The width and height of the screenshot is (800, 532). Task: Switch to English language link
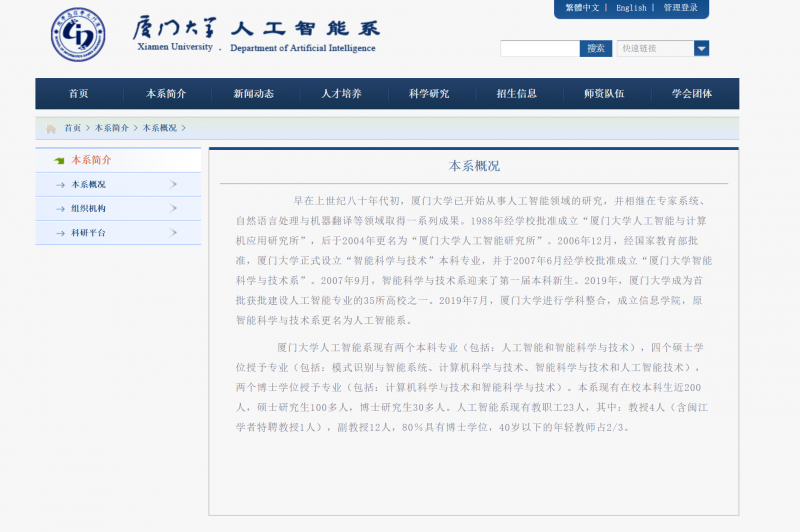tap(631, 8)
